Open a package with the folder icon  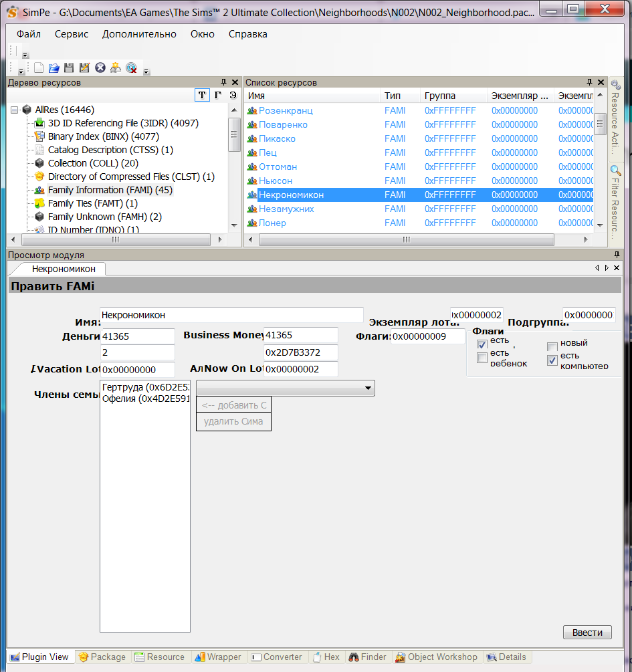pyautogui.click(x=54, y=68)
